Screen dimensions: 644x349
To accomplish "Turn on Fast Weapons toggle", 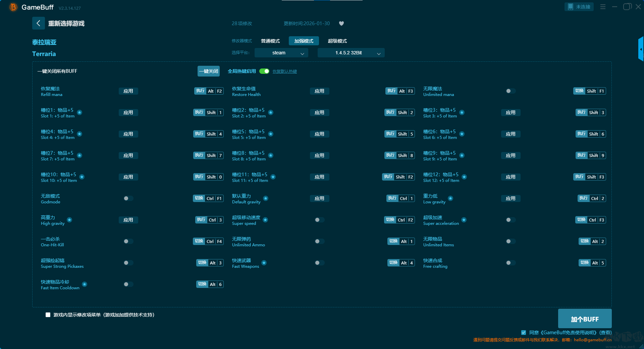I will click(319, 263).
